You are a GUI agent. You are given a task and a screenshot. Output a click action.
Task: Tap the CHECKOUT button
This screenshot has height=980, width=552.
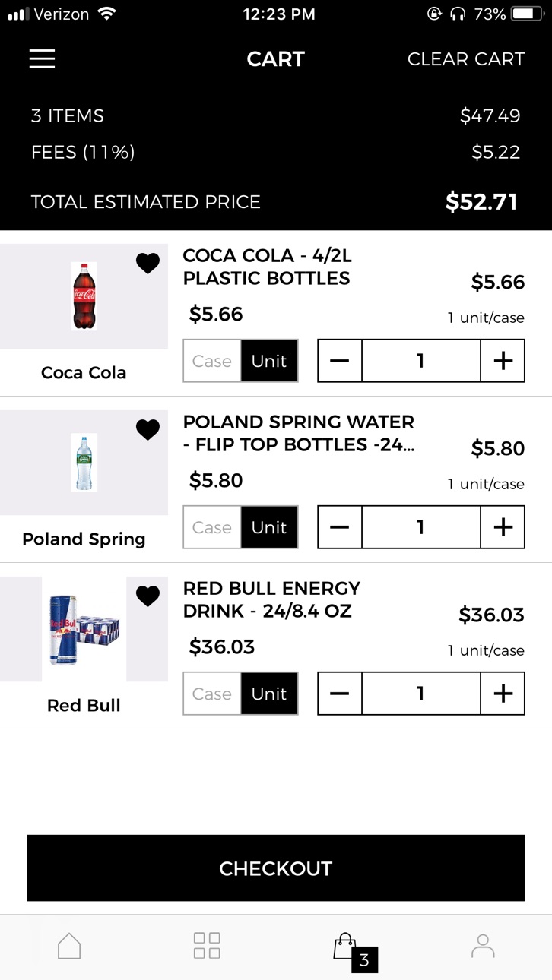(x=276, y=868)
